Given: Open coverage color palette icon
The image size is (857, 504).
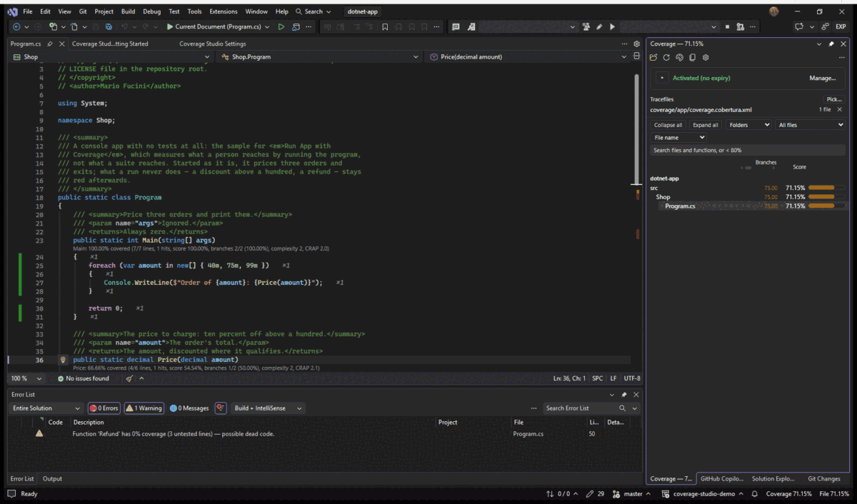Looking at the screenshot, I should click(679, 57).
